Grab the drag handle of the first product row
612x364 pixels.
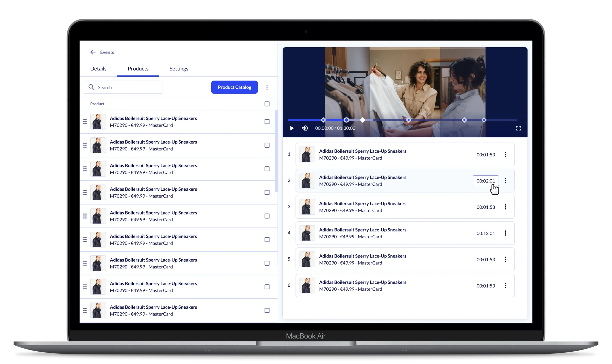coord(85,122)
